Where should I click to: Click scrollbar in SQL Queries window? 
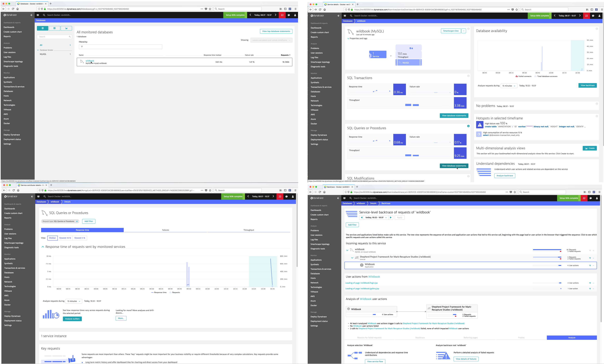point(297,230)
